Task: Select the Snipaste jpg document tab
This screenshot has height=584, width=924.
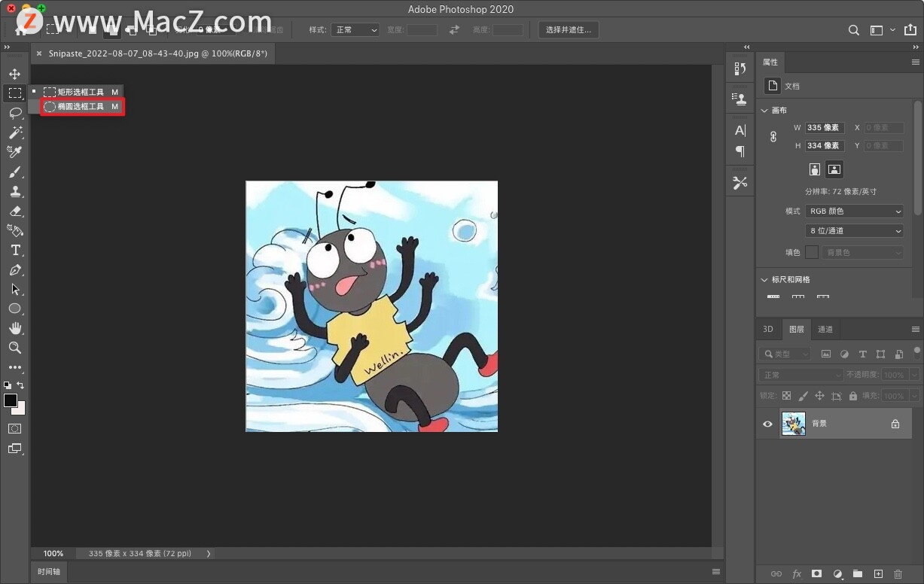Action: 157,53
